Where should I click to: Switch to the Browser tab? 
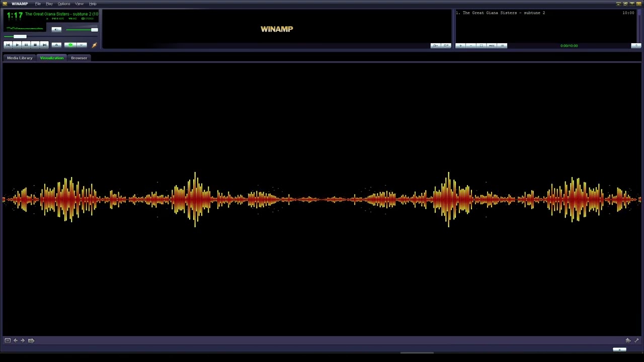(79, 58)
